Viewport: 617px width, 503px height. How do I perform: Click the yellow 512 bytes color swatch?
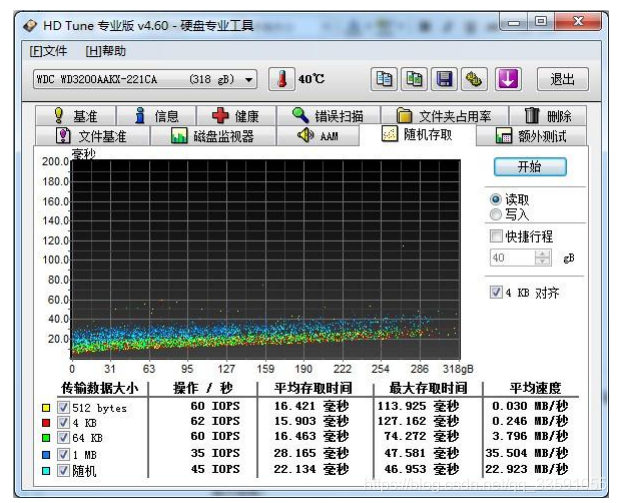[x=46, y=408]
